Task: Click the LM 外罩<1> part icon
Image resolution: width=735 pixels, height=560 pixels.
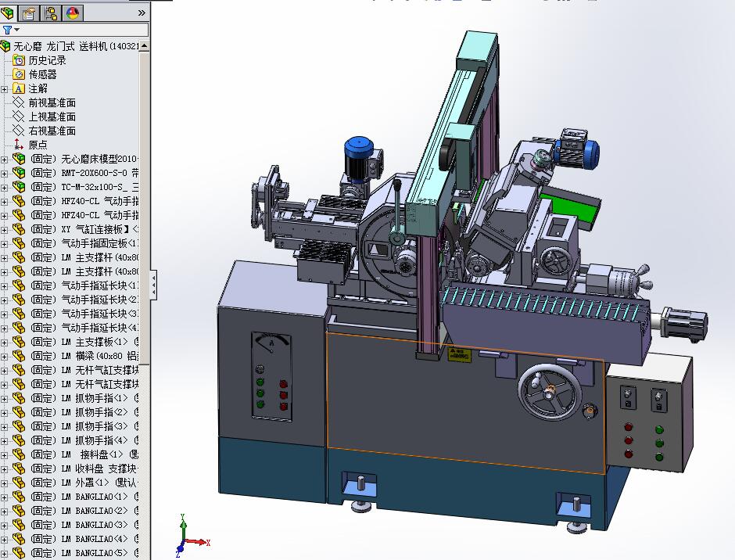Action: [19, 482]
